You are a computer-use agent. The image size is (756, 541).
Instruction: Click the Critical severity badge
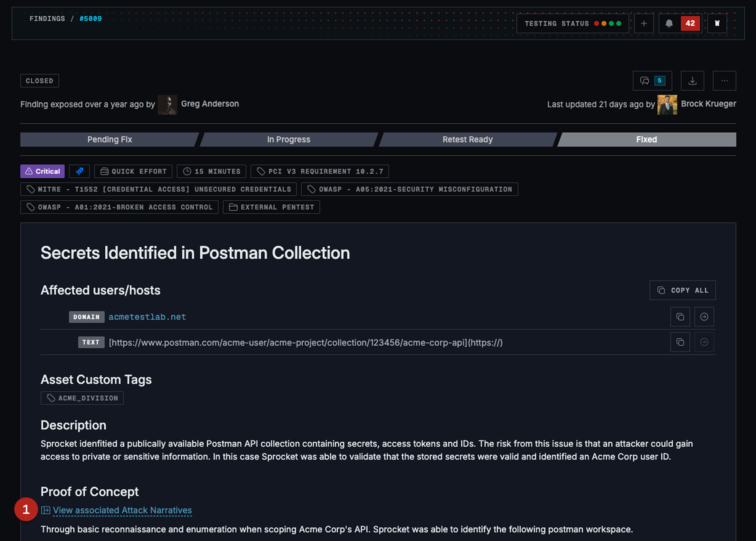point(42,171)
